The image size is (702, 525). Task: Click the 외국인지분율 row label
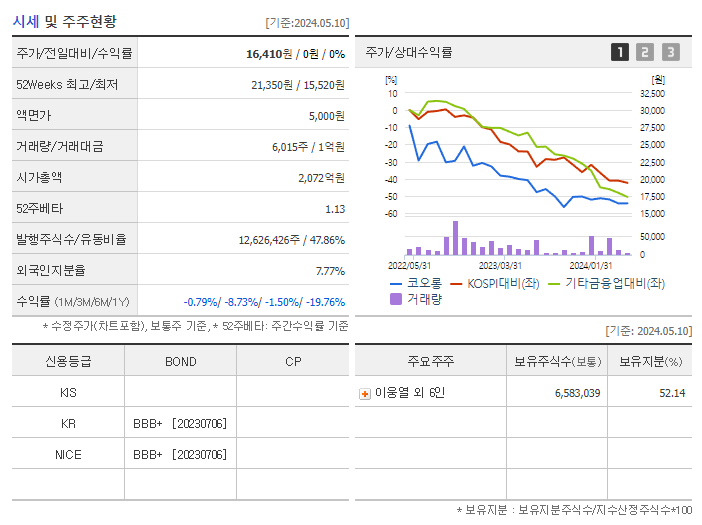point(51,271)
